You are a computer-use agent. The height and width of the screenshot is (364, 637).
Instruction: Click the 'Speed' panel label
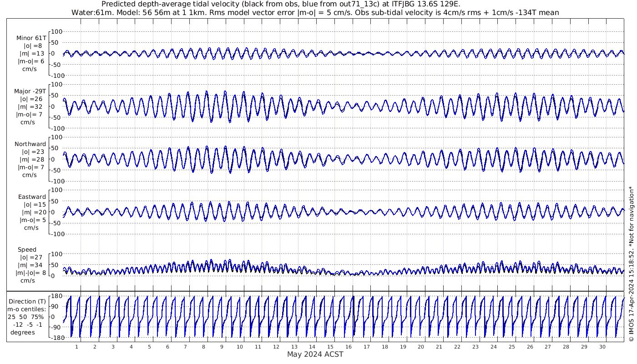coord(27,250)
